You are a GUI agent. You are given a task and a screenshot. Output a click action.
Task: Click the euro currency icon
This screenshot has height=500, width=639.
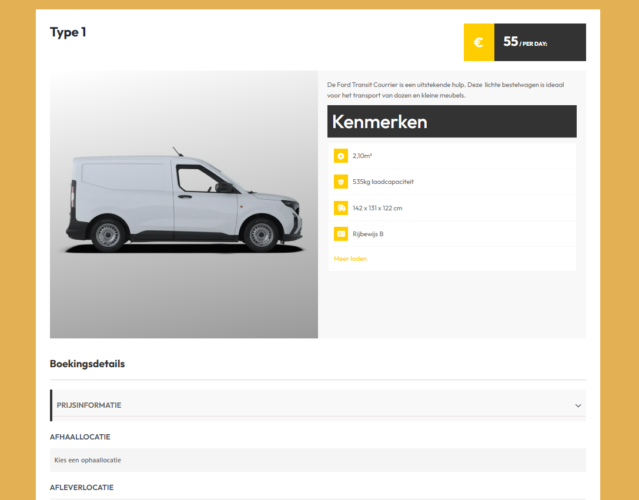point(479,42)
